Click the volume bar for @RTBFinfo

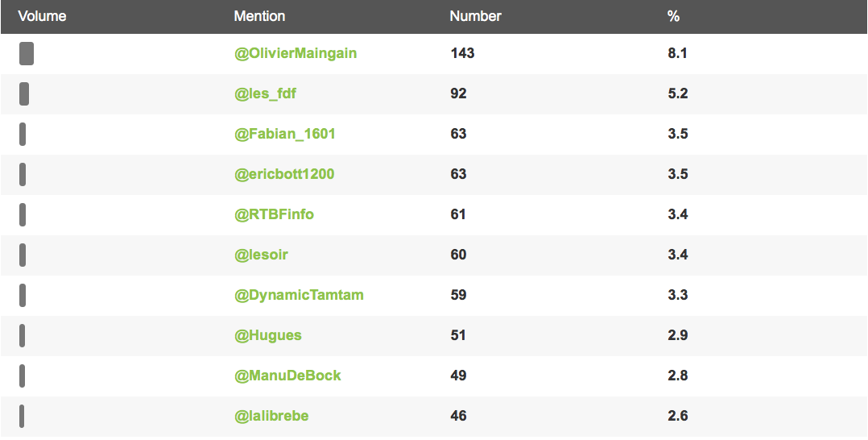[23, 214]
